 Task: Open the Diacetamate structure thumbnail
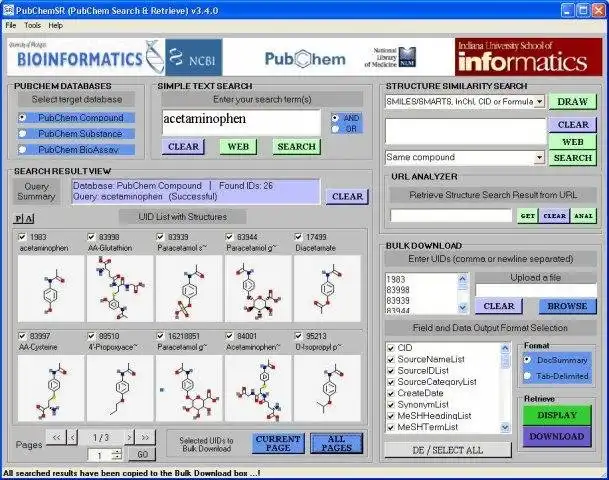pyautogui.click(x=327, y=289)
